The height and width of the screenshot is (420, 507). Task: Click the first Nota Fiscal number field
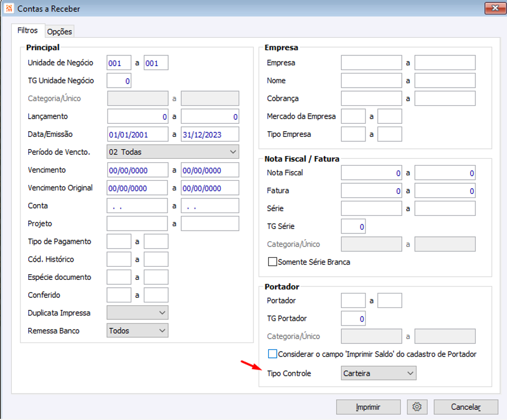(371, 173)
